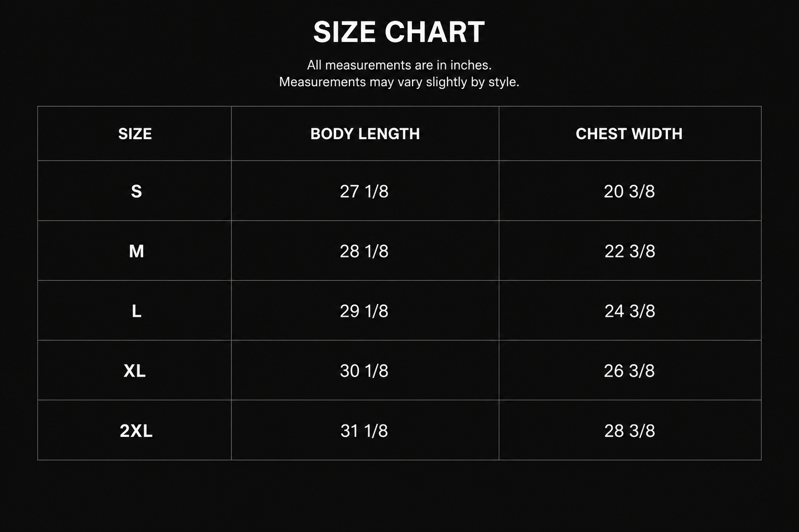Select the BODY LENGTH column header

(365, 134)
